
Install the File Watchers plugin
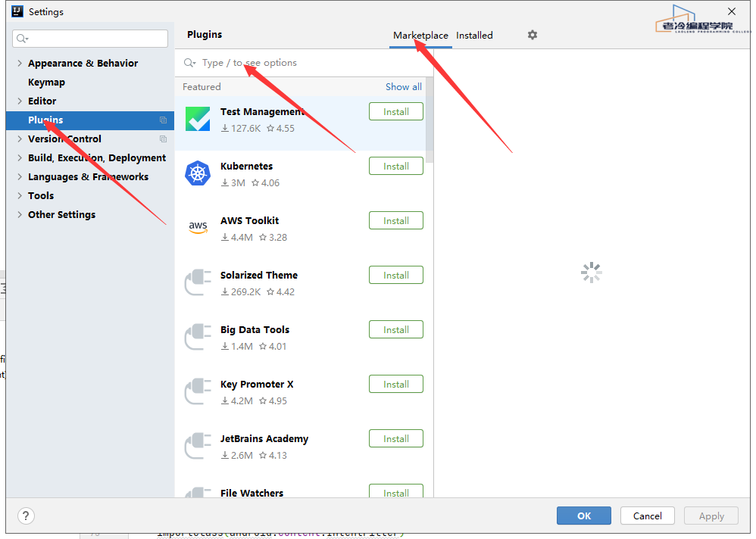click(x=396, y=491)
